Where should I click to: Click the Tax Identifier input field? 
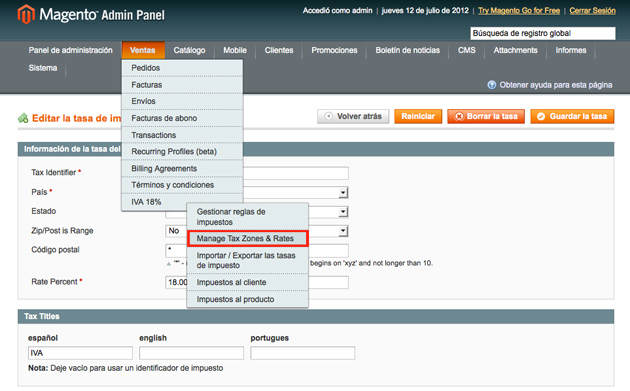tap(296, 173)
